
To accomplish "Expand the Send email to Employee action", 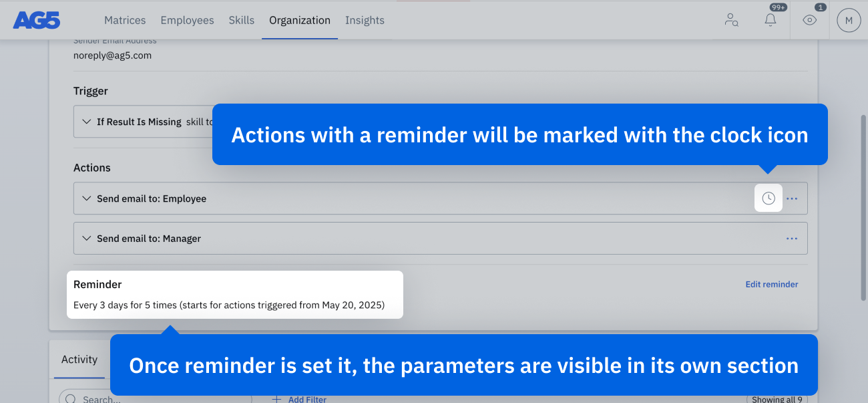I will [86, 198].
